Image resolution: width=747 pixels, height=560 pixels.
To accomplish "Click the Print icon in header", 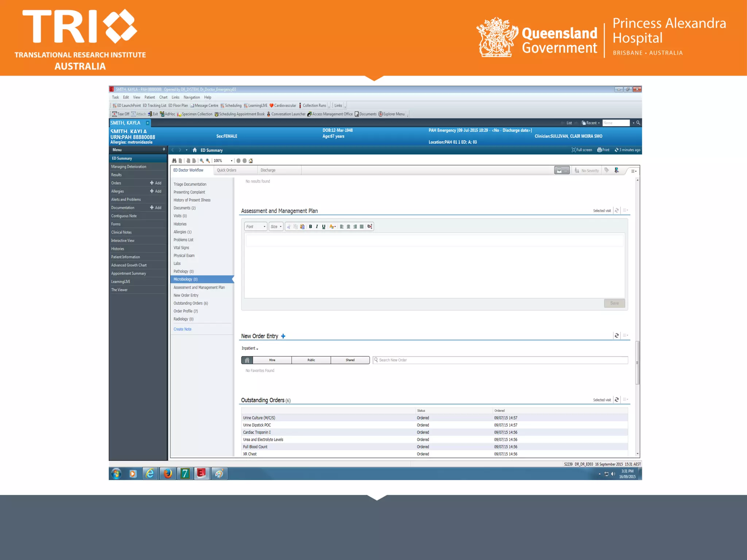I will [600, 150].
